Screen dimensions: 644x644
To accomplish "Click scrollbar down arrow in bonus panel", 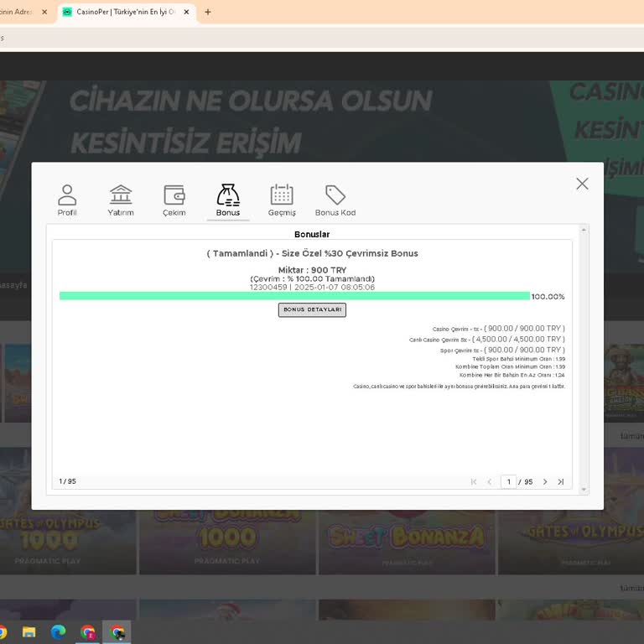I will pyautogui.click(x=584, y=490).
